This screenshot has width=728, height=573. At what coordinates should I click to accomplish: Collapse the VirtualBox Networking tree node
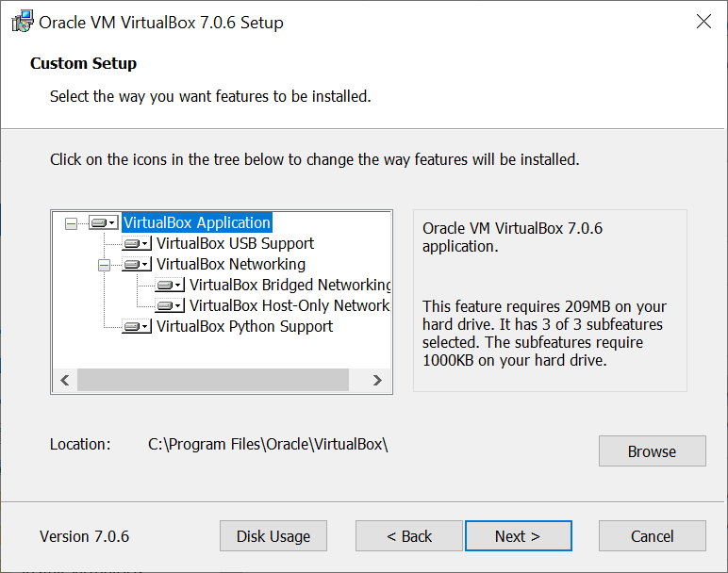coord(104,266)
